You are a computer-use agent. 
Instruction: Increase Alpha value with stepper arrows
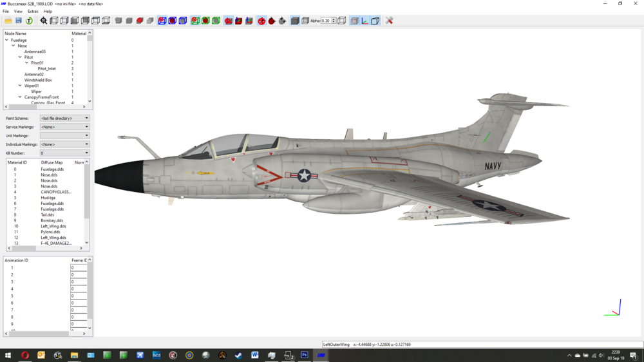334,19
